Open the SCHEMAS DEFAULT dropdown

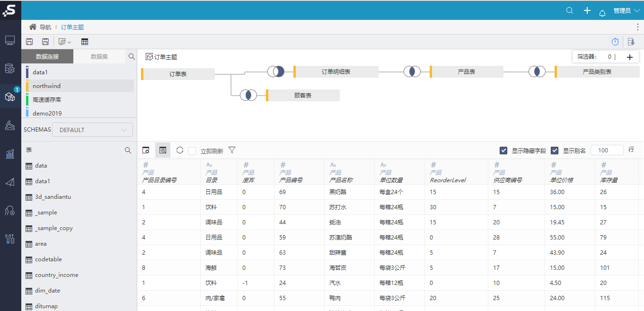tap(92, 130)
